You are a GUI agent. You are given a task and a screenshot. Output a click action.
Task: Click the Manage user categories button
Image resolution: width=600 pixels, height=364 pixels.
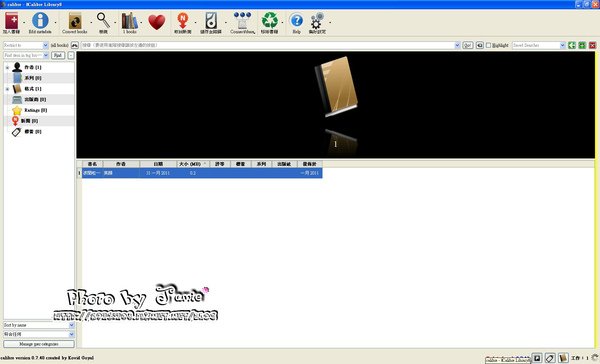[x=39, y=344]
